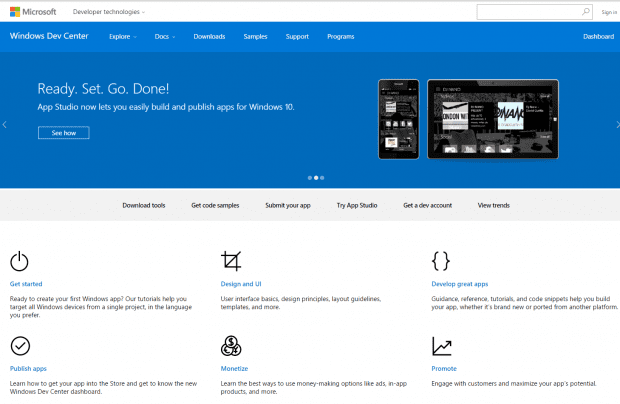Image resolution: width=620 pixels, height=404 pixels.
Task: Click the search magnifier icon
Action: tap(586, 12)
